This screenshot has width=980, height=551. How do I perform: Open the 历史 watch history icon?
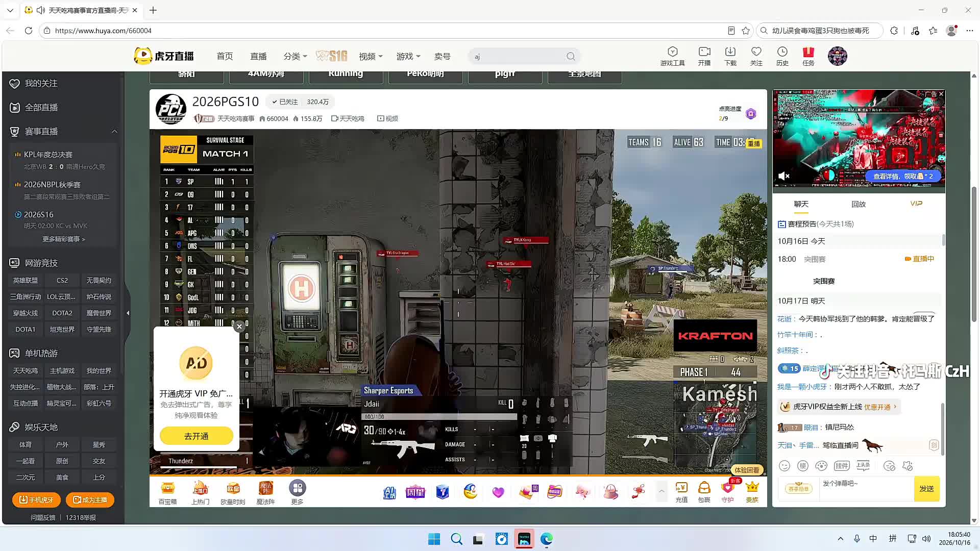tap(782, 56)
